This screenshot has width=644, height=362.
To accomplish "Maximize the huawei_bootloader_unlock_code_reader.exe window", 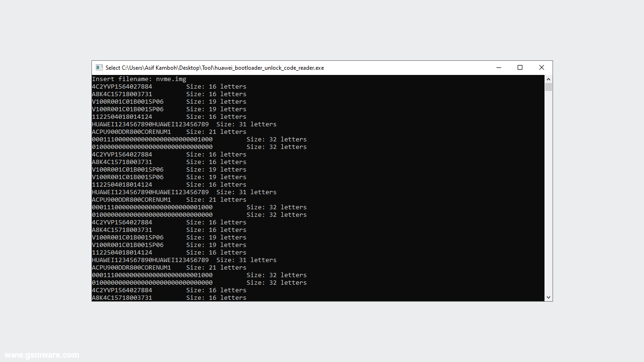I will click(x=520, y=68).
